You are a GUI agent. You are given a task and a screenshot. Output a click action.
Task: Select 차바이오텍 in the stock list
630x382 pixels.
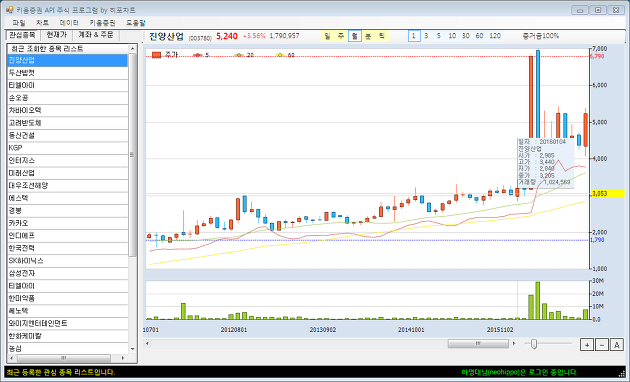point(68,110)
